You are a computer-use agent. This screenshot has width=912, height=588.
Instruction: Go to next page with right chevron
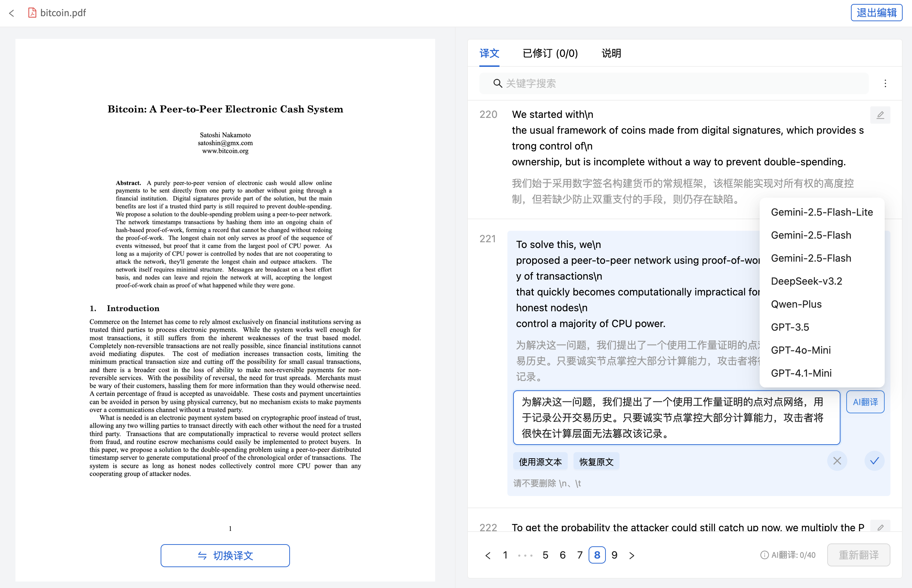click(x=631, y=555)
